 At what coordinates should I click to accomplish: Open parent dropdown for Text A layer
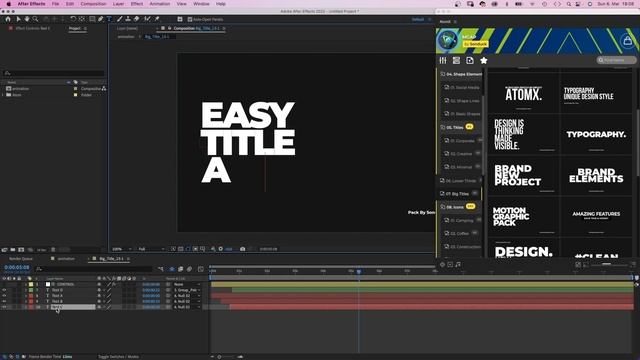click(187, 296)
